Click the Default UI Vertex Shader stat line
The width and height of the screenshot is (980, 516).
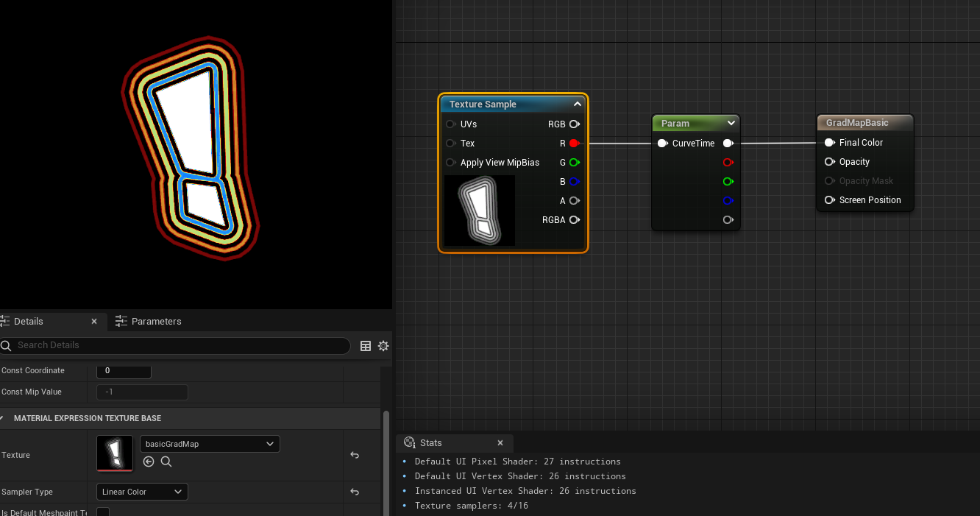click(x=520, y=476)
